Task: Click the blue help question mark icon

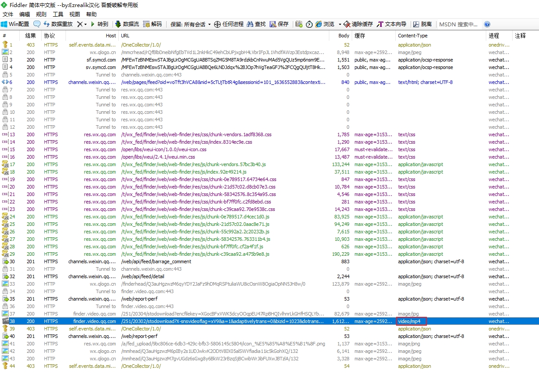Action: pos(487,24)
